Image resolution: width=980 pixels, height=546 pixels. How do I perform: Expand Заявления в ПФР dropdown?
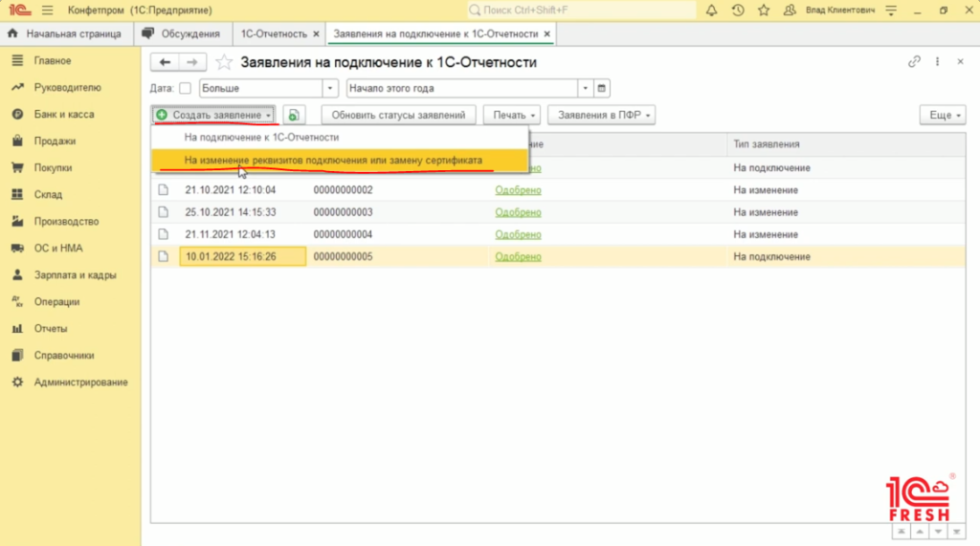point(601,115)
